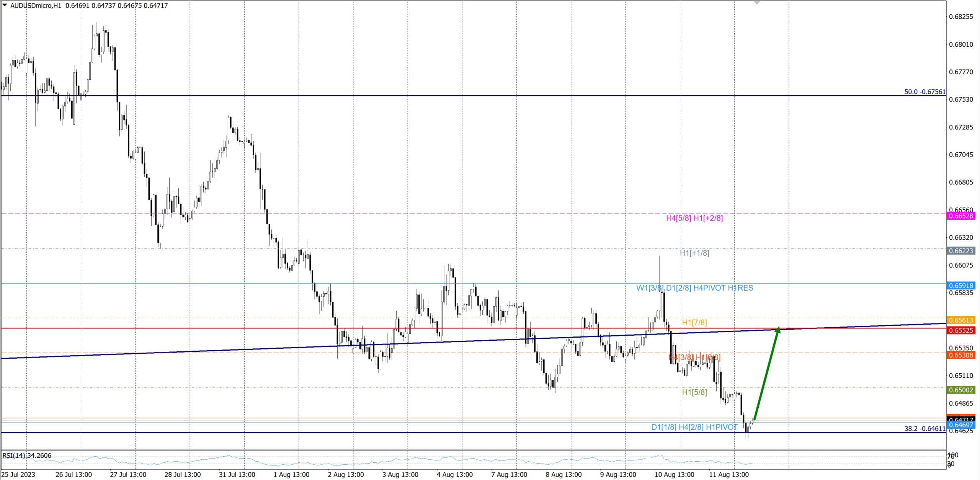The height and width of the screenshot is (480, 980).
Task: Select the 50.0 -0.67561 Fibonacci label
Action: [x=924, y=92]
